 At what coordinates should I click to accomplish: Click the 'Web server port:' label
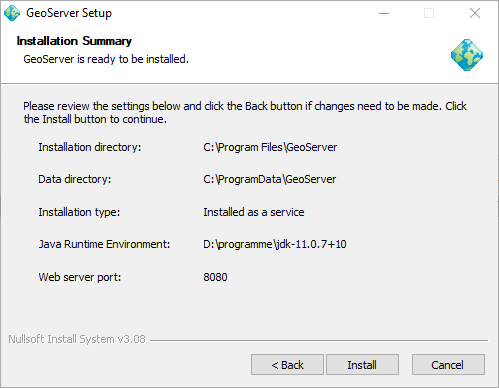(80, 277)
